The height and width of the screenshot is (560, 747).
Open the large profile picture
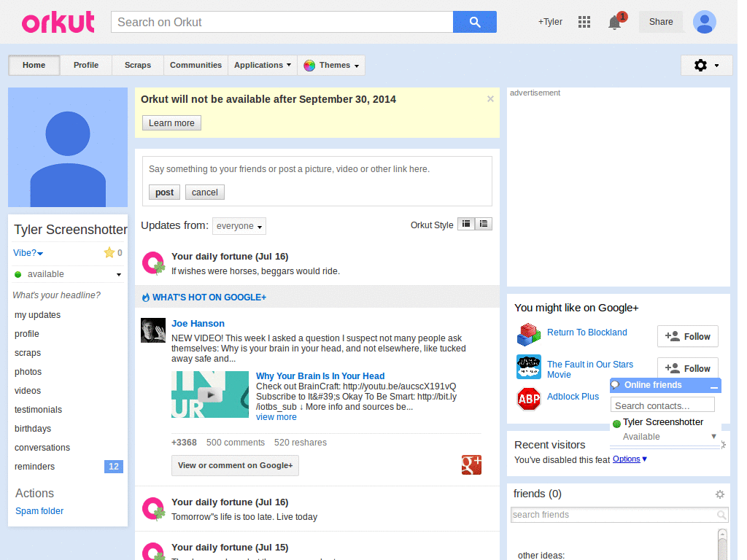(68, 147)
